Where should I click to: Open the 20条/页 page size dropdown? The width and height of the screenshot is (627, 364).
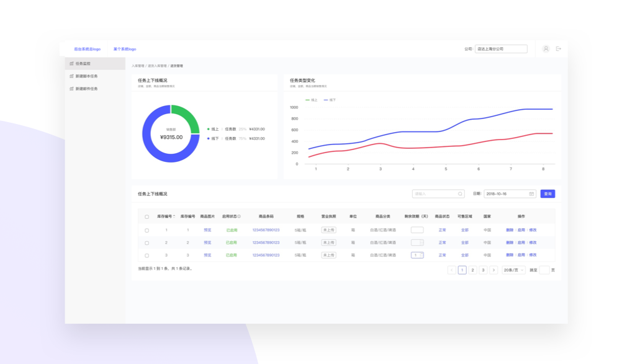(513, 270)
